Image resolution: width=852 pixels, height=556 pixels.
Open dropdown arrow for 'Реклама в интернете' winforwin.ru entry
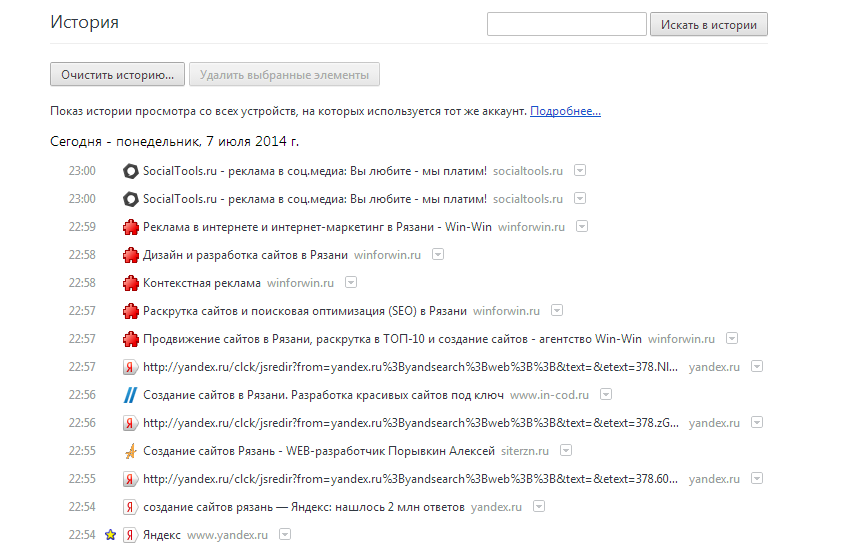tap(582, 226)
